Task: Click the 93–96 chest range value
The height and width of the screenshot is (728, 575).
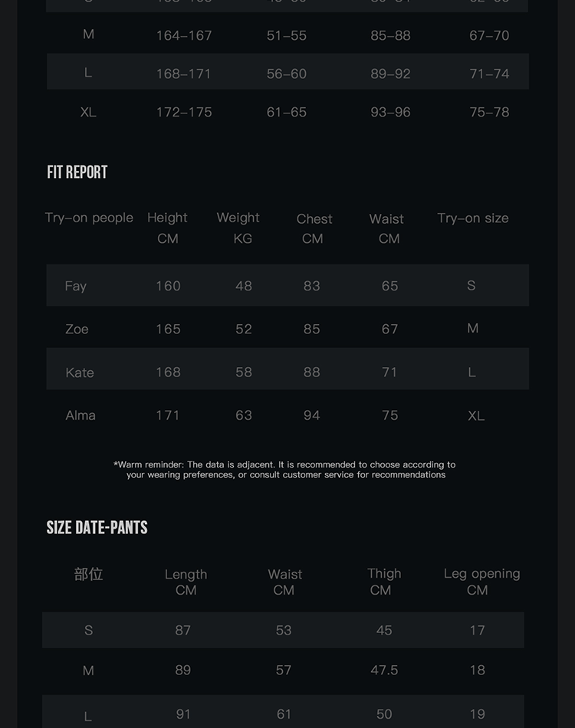Action: point(390,112)
